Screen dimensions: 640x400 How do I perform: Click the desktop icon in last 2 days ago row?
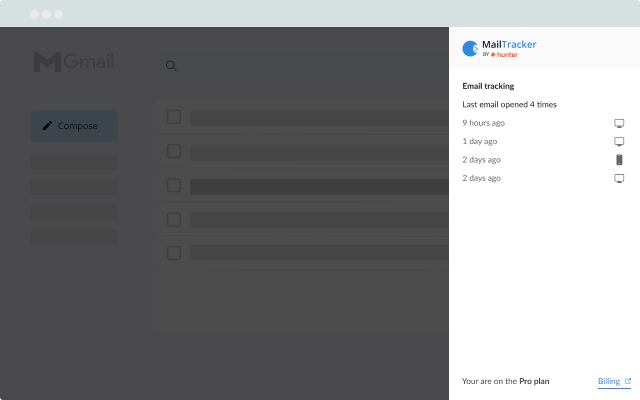(x=619, y=178)
